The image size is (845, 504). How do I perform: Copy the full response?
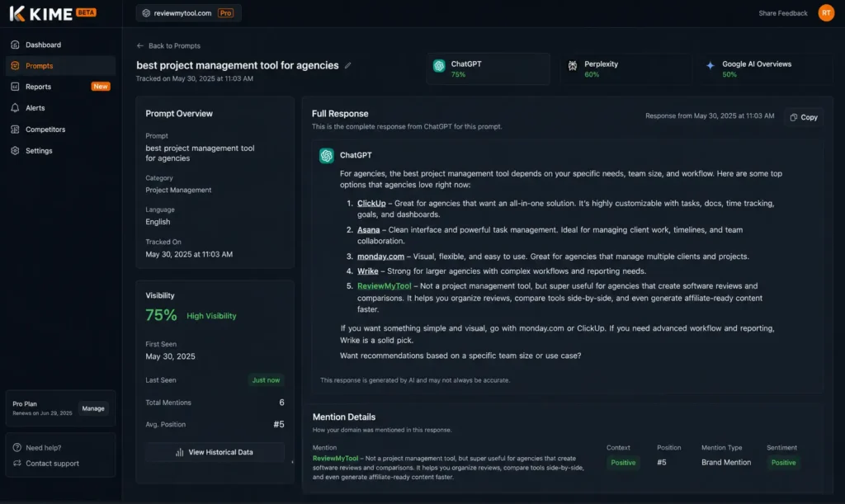804,117
